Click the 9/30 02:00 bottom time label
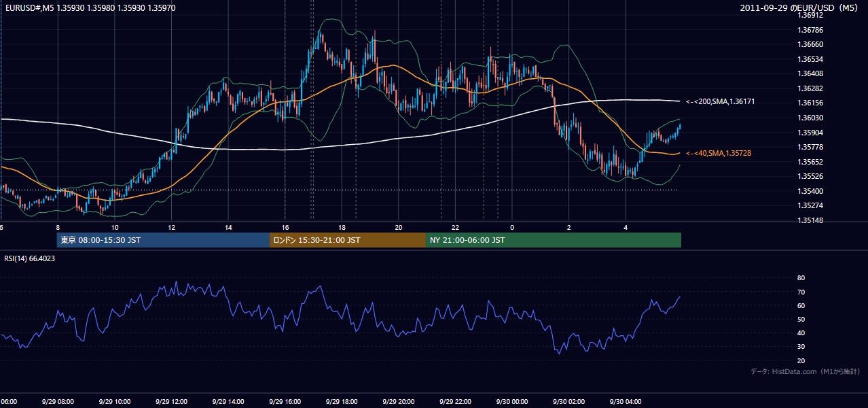Viewport: 868px width, 408px height. pos(568,402)
